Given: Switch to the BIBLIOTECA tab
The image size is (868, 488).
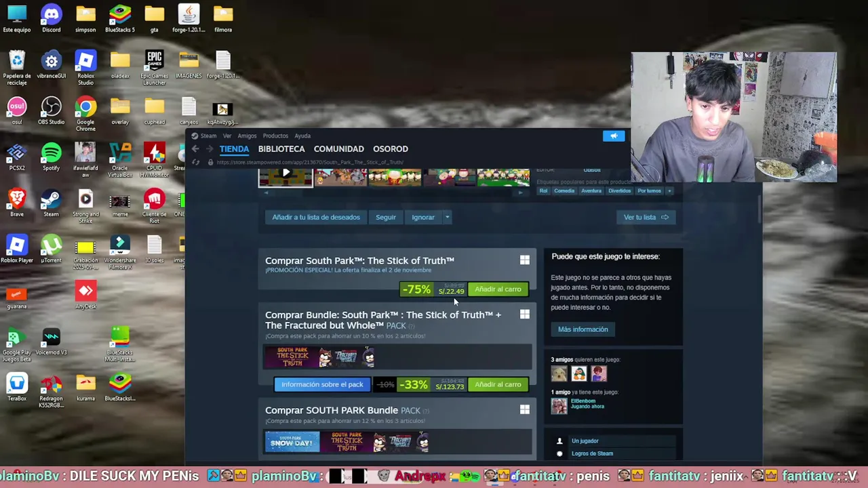Looking at the screenshot, I should 281,148.
